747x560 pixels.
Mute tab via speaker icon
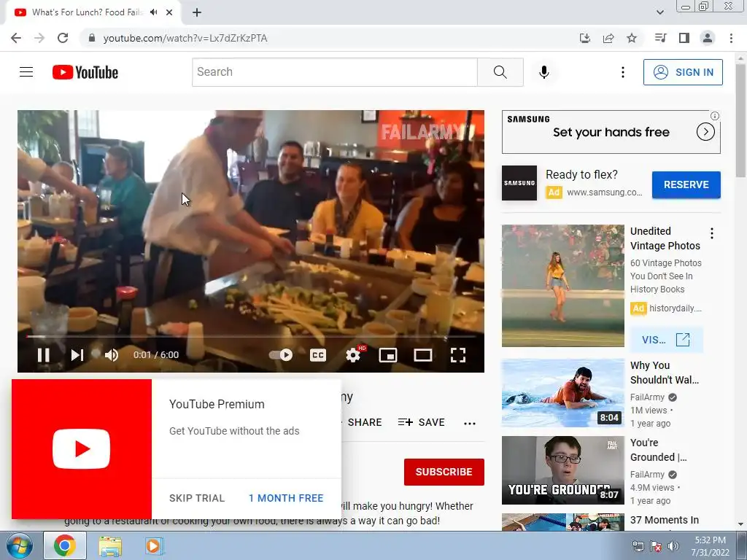(153, 12)
